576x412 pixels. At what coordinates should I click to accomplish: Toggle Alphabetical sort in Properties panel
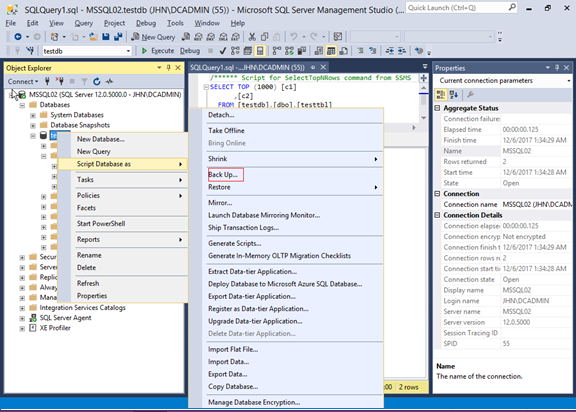click(x=454, y=95)
